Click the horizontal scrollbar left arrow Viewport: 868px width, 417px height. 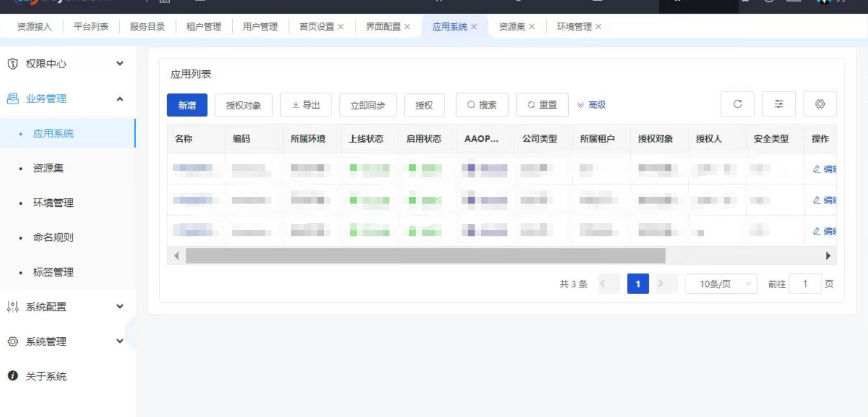point(176,256)
